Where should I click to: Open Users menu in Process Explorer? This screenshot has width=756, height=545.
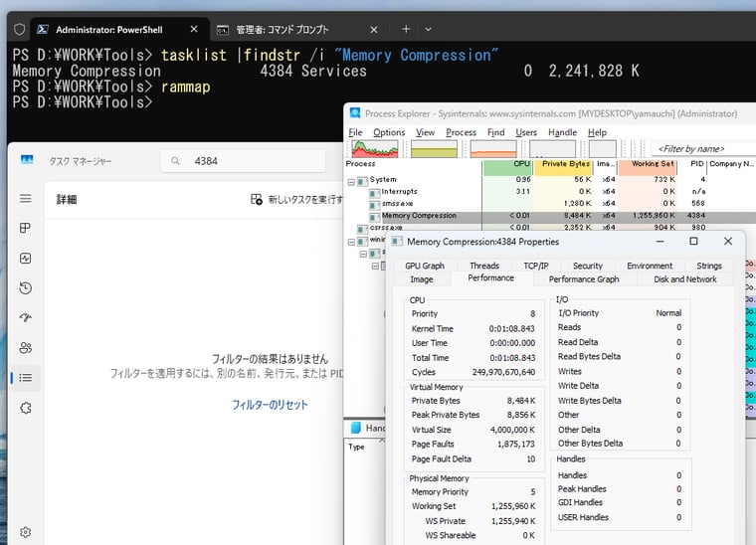pyautogui.click(x=526, y=132)
